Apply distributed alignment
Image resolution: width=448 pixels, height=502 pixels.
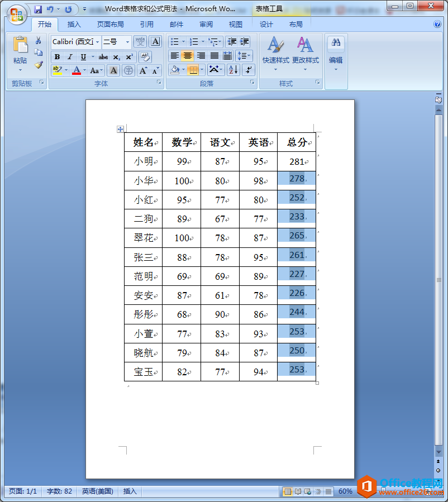tap(227, 56)
